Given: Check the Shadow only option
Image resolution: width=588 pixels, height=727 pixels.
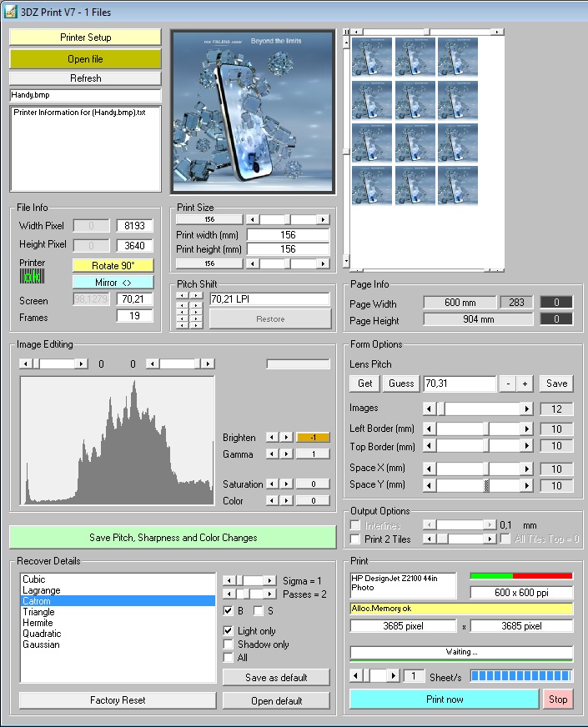Looking at the screenshot, I should tap(229, 644).
